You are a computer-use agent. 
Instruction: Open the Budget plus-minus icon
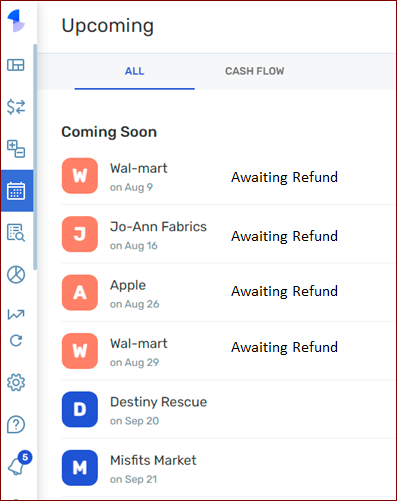point(16,149)
